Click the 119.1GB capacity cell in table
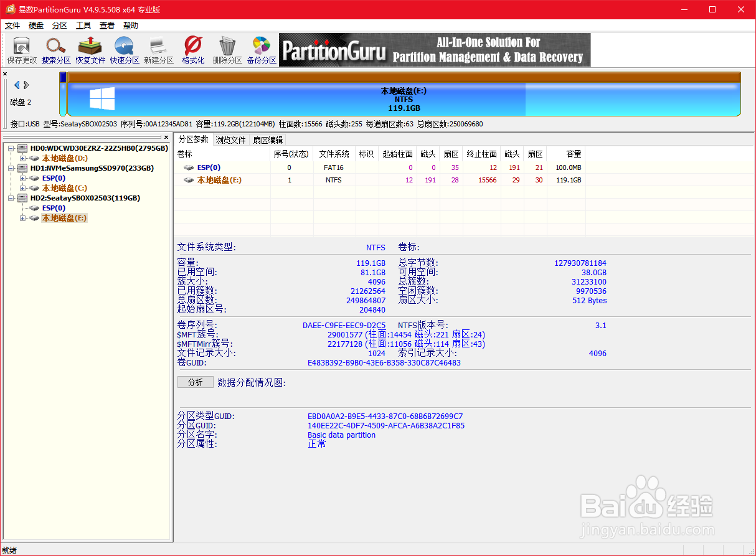Image resolution: width=756 pixels, height=556 pixels. click(568, 180)
